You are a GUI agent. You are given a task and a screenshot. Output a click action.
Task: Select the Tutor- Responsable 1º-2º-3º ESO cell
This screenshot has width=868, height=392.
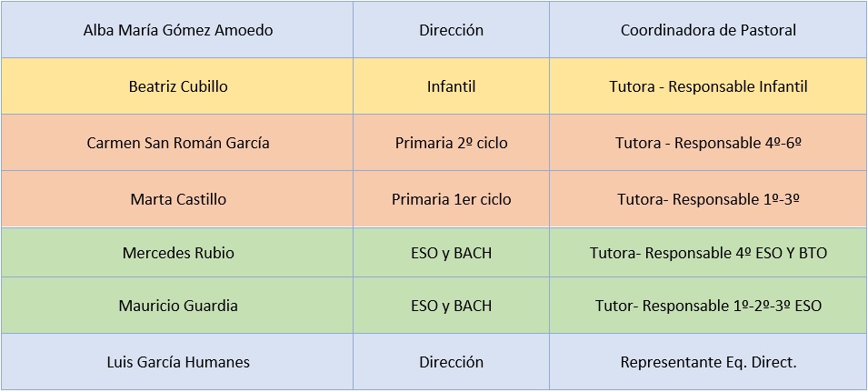708,306
